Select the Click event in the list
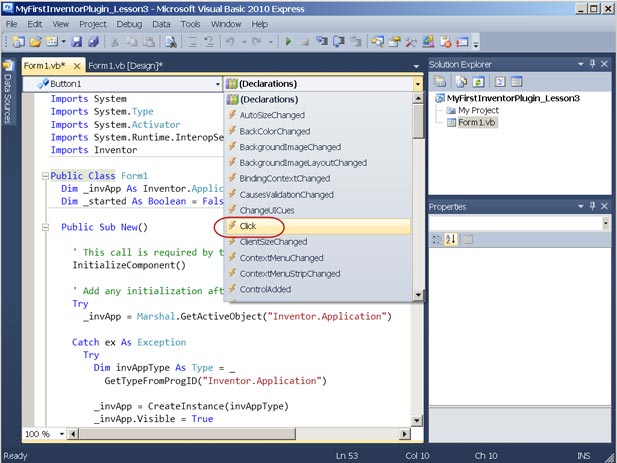Image resolution: width=617 pixels, height=463 pixels. (318, 226)
